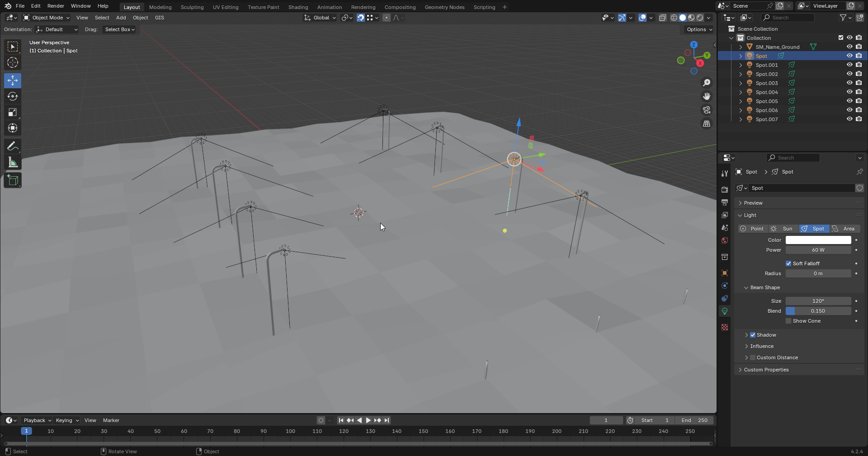Pick the Add Cube tool

pyautogui.click(x=13, y=180)
